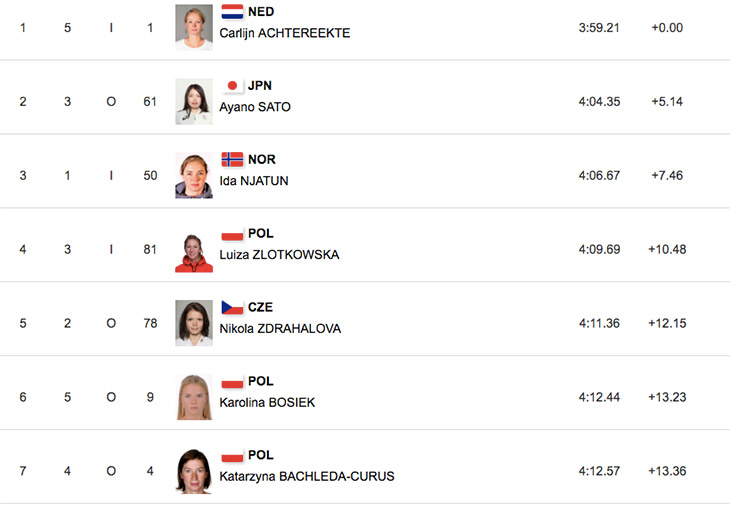Click the 4:11.36 finishing time

pyautogui.click(x=599, y=323)
